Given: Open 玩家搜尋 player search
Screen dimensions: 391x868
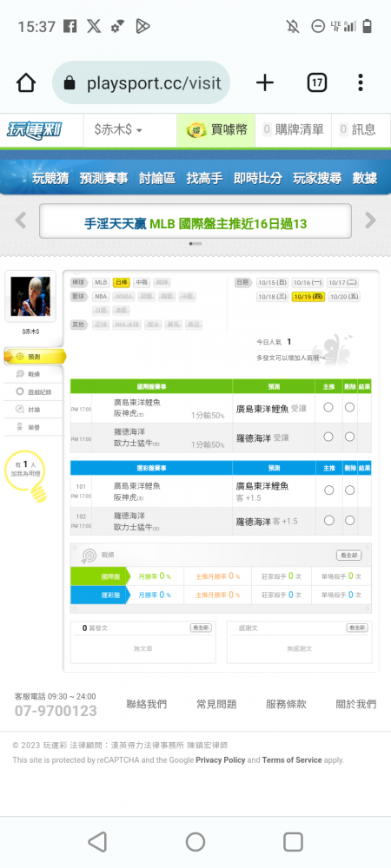Looking at the screenshot, I should tap(317, 178).
